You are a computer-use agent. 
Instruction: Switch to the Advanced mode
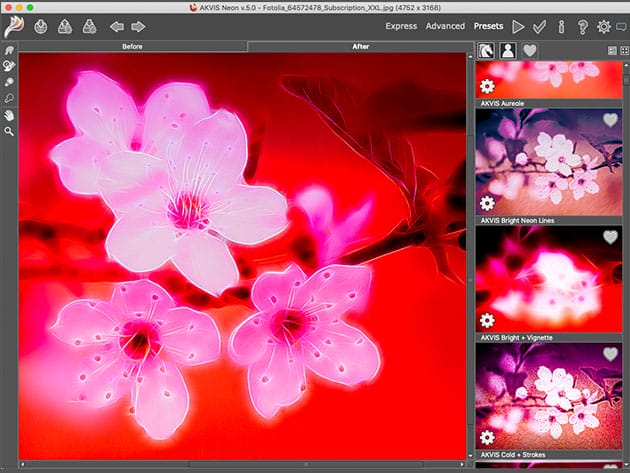click(444, 26)
